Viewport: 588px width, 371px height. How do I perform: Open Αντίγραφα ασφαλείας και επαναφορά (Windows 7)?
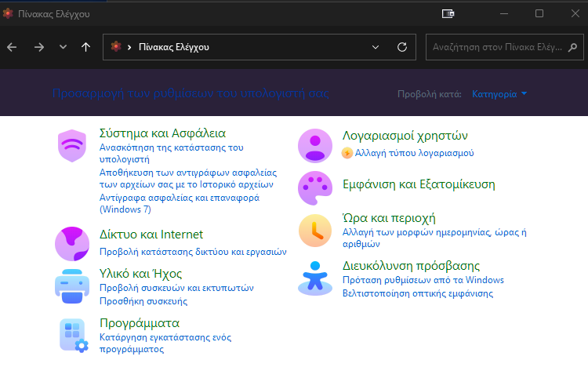coord(180,203)
